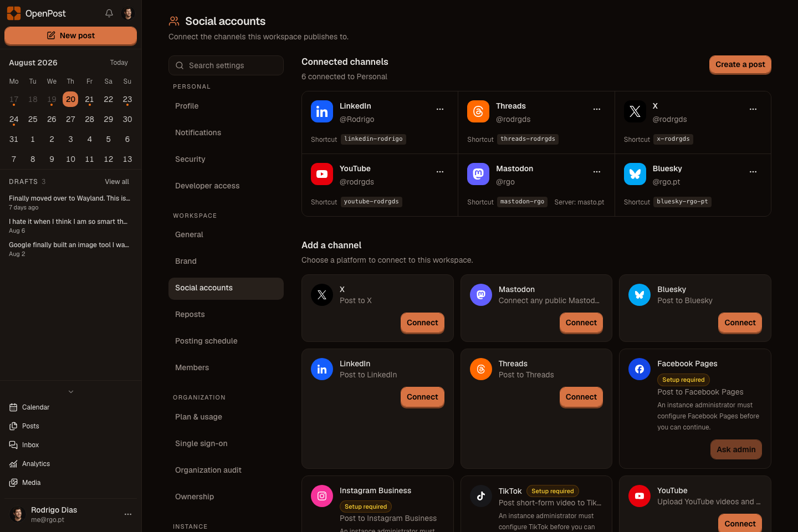Click the Create a post button
Image resolution: width=798 pixels, height=532 pixels.
coord(740,64)
